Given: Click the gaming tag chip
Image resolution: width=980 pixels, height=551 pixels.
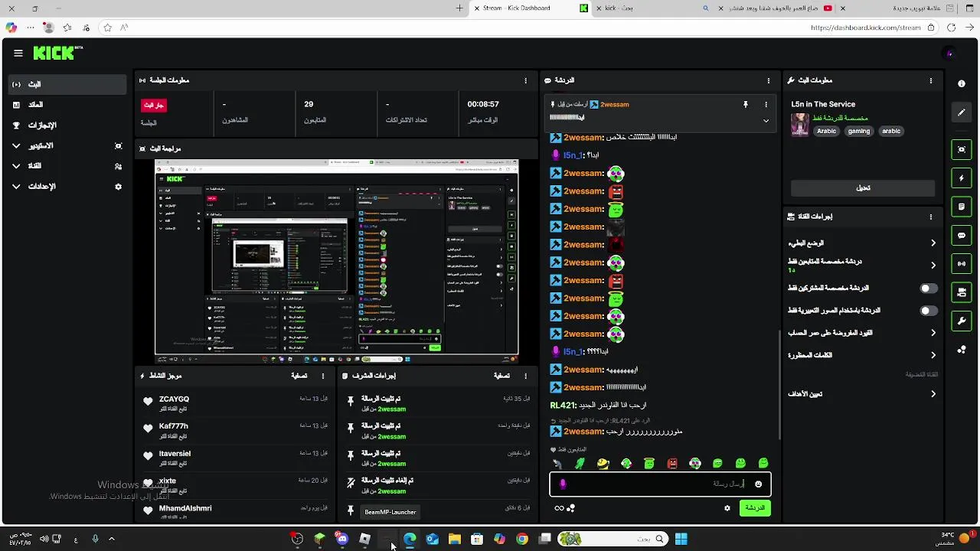Looking at the screenshot, I should point(859,131).
